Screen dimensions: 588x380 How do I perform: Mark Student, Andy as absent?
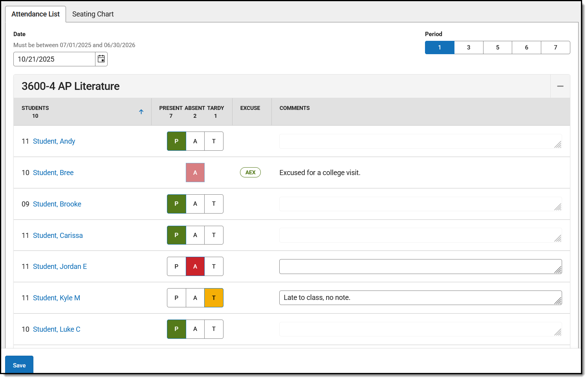pos(195,141)
